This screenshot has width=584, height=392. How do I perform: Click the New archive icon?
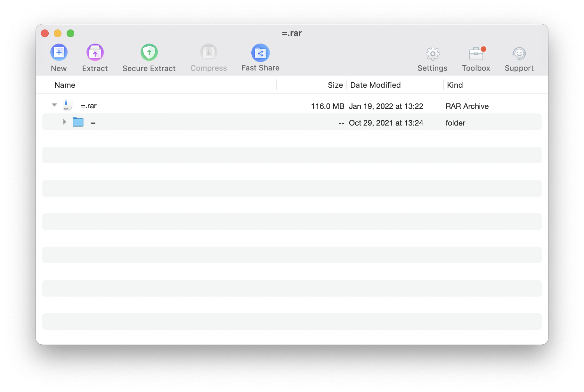point(59,52)
